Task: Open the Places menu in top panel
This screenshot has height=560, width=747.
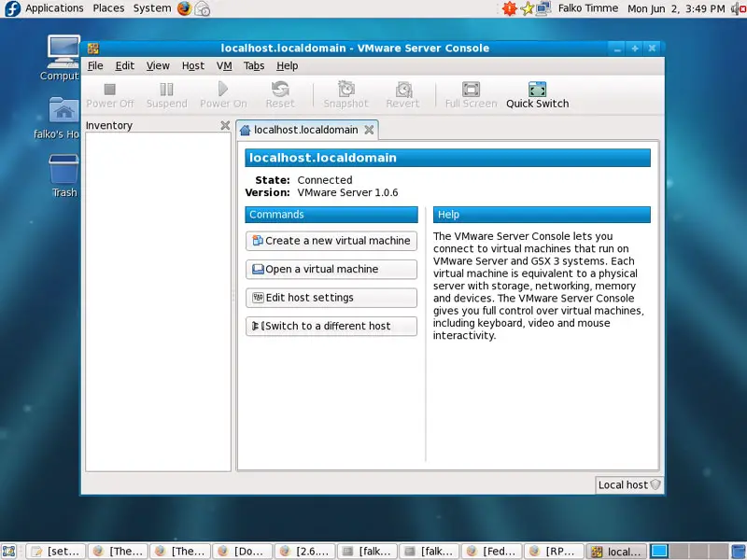Action: click(x=108, y=8)
